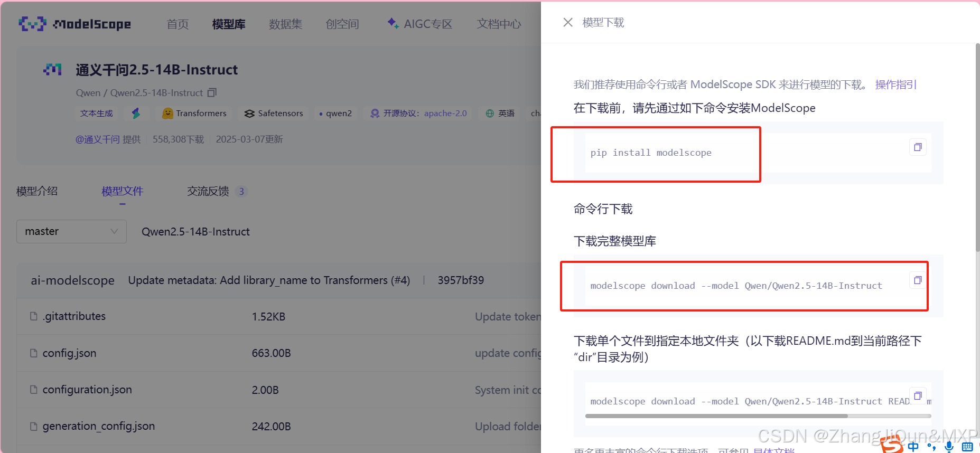The width and height of the screenshot is (980, 453).
Task: Click the lightning bolt tag icon
Action: click(136, 113)
